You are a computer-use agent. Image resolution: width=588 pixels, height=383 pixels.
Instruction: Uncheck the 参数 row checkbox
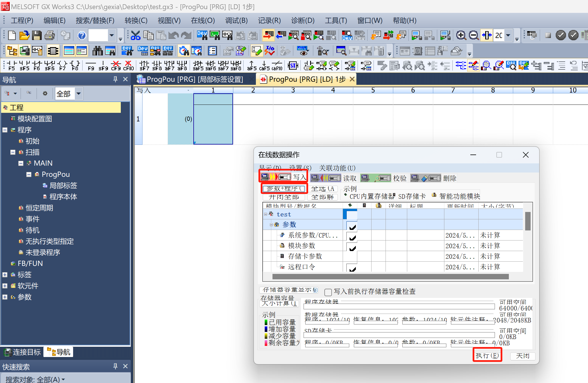[352, 226]
